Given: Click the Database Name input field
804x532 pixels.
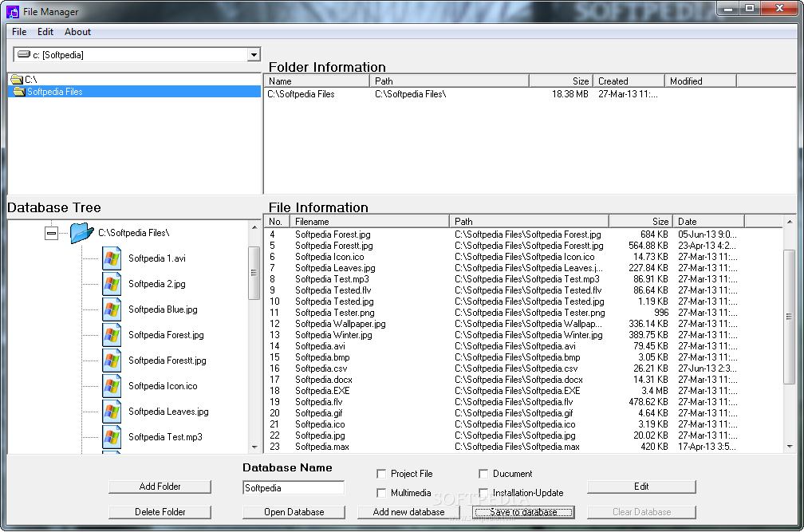Looking at the screenshot, I should pos(294,488).
